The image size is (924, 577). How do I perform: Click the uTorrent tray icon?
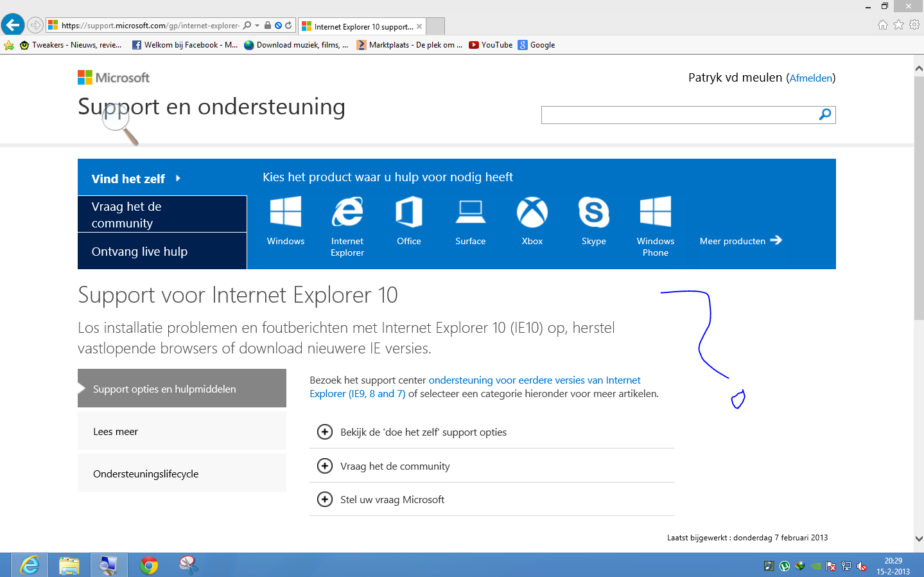[x=785, y=566]
